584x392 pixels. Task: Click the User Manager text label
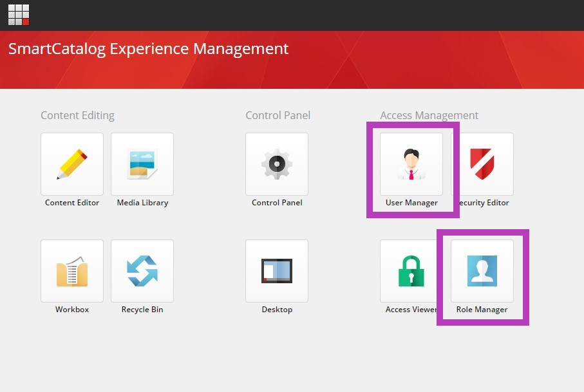[x=411, y=203]
